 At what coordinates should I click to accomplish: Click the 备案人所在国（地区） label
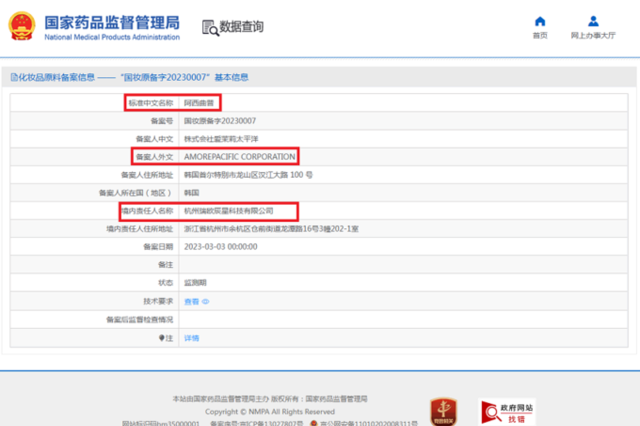coord(136,193)
